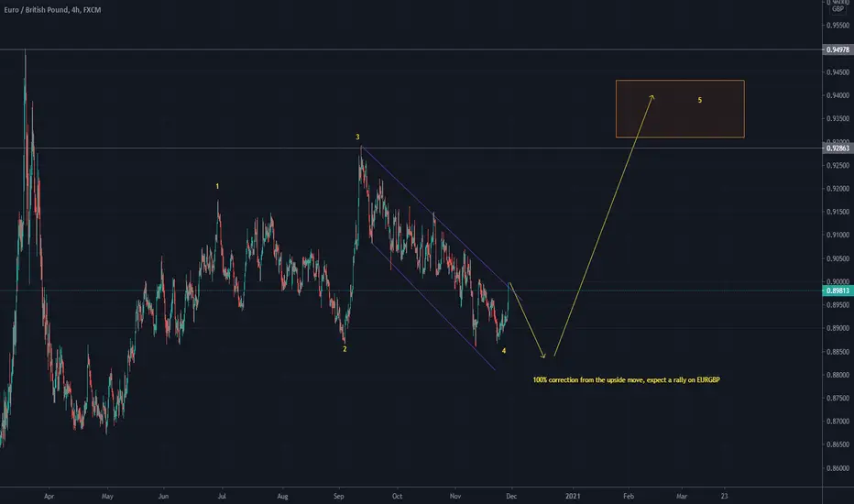
Task: Click the 0.91000 price axis label
Action: coord(838,236)
